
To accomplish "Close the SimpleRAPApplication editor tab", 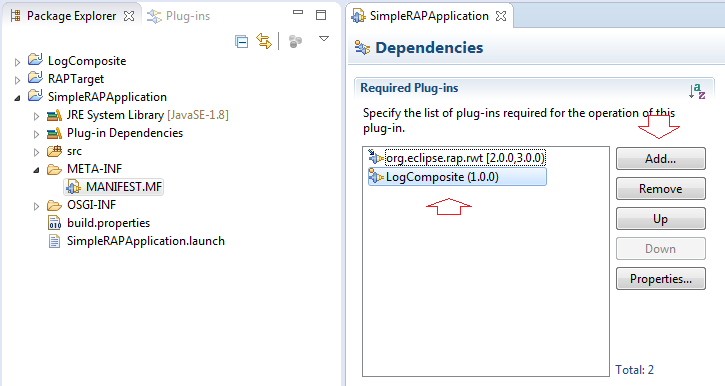I will (501, 16).
